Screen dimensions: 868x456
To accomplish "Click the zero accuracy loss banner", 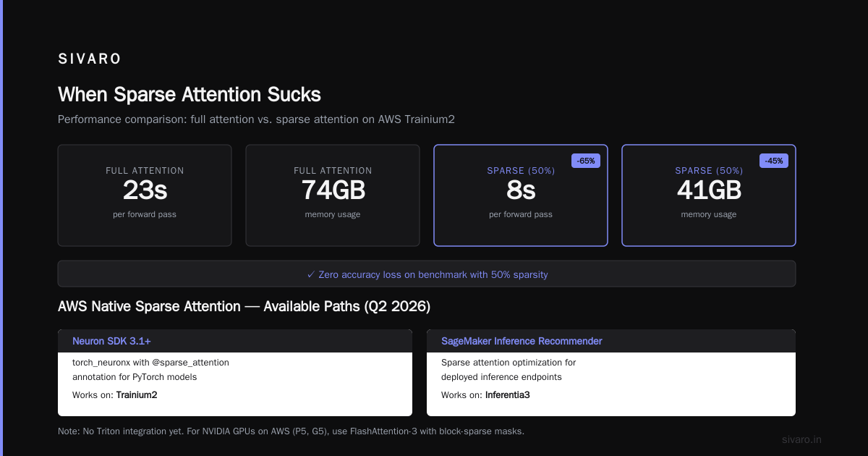I will [x=427, y=274].
